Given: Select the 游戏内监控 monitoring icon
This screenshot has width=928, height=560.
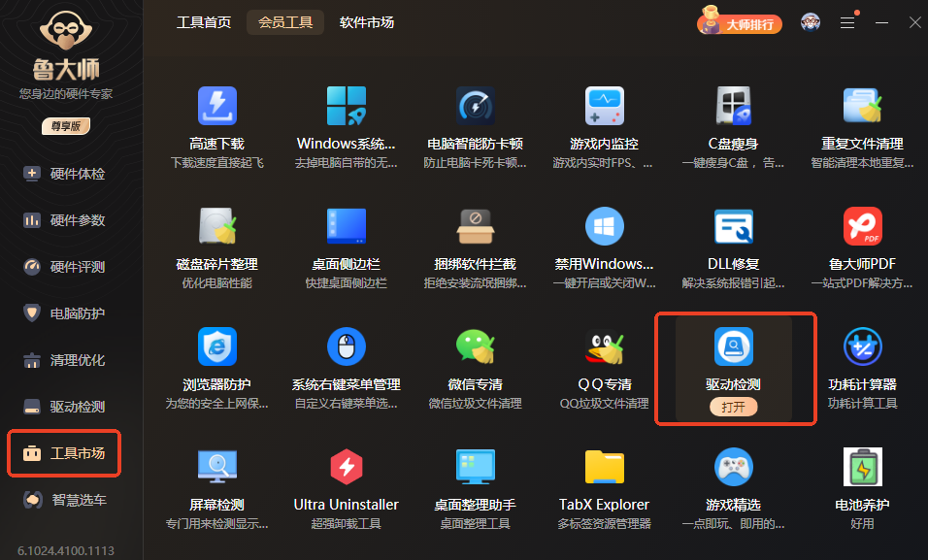Looking at the screenshot, I should click(604, 107).
